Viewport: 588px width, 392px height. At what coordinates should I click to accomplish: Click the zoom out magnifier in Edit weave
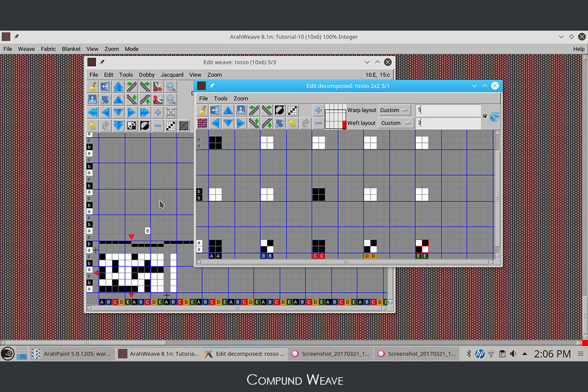pyautogui.click(x=171, y=100)
